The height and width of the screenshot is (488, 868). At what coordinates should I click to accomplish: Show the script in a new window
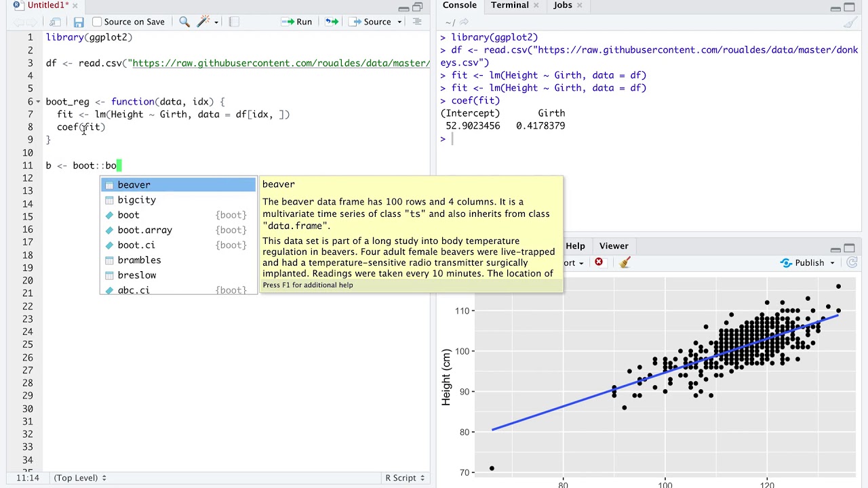click(56, 22)
